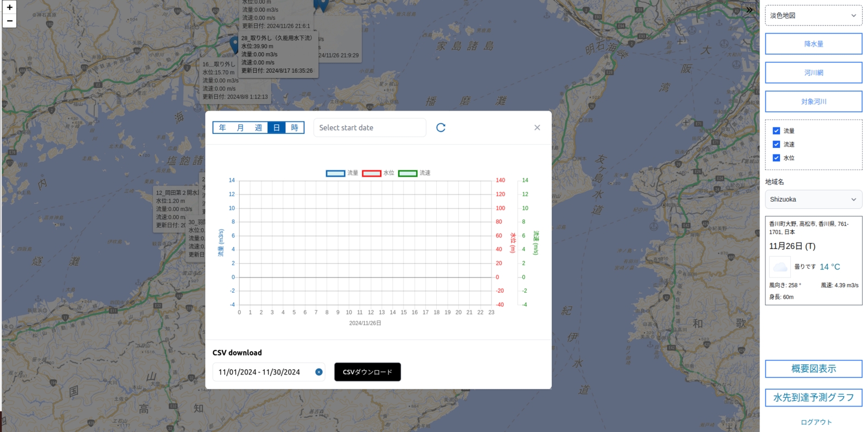Screen dimensions: 868x432
Task: Zoom in the map with plus button
Action: 9,8
